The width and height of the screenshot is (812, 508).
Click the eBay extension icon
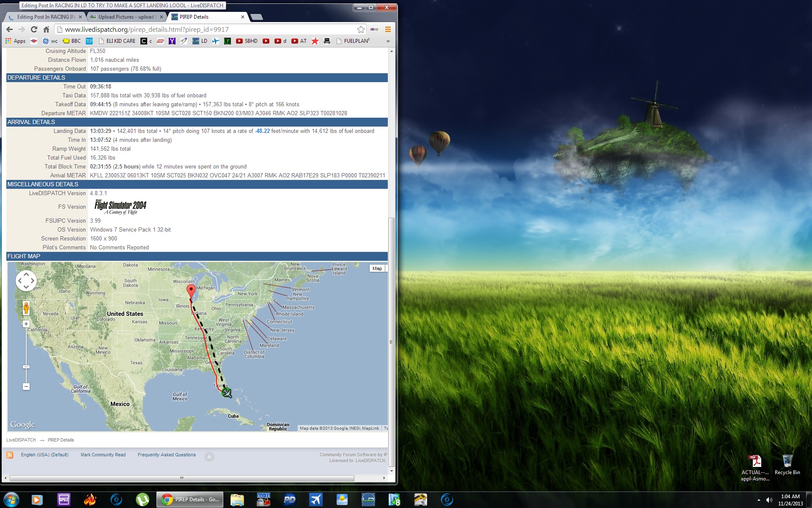coord(374,29)
